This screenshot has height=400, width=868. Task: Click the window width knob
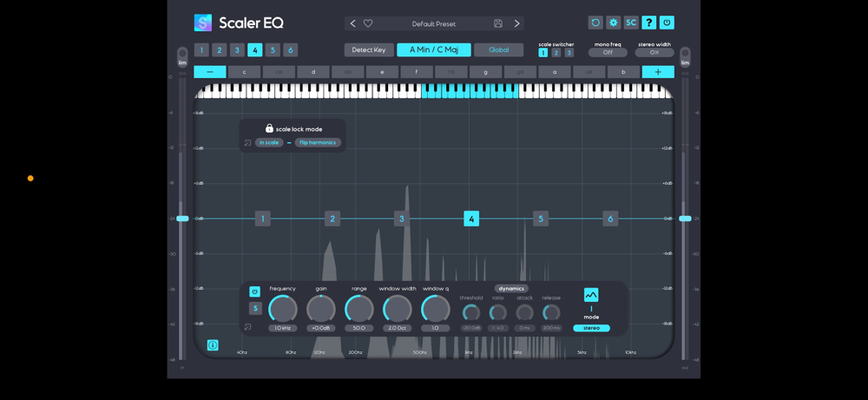tap(398, 309)
